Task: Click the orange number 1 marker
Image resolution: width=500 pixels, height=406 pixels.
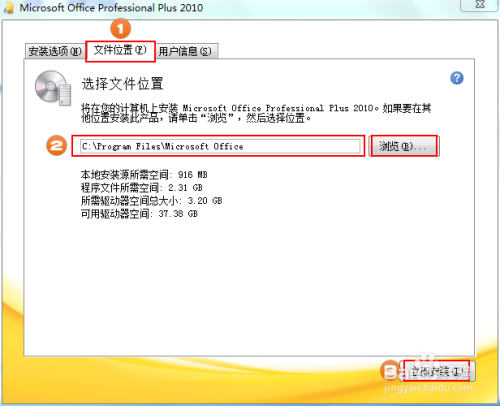Action: (121, 29)
